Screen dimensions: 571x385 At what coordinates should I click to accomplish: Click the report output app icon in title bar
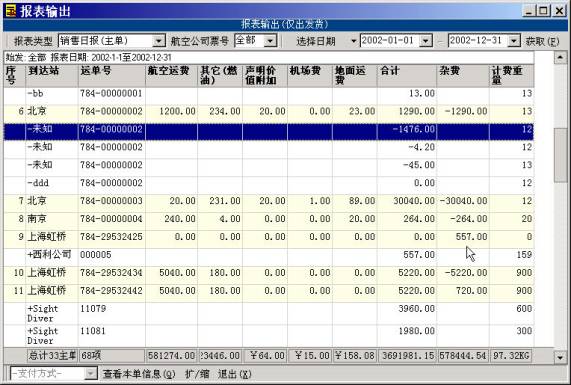point(11,11)
